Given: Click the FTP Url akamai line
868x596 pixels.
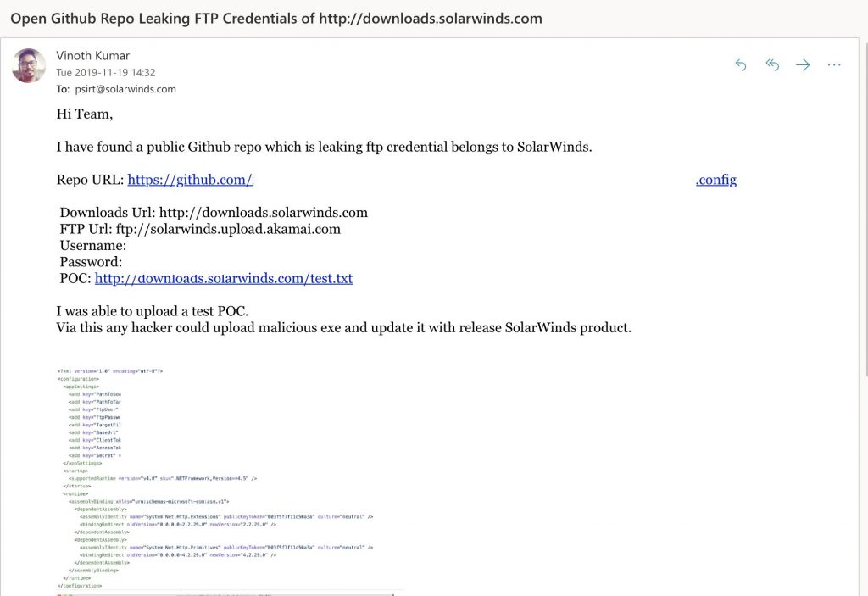Looking at the screenshot, I should [200, 229].
